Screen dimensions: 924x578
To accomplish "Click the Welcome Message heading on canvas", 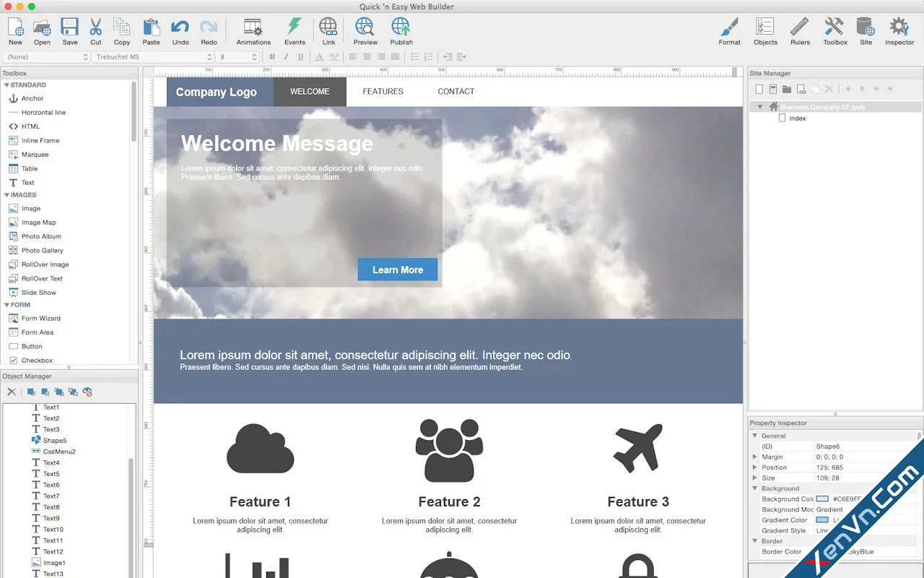I will pos(277,144).
